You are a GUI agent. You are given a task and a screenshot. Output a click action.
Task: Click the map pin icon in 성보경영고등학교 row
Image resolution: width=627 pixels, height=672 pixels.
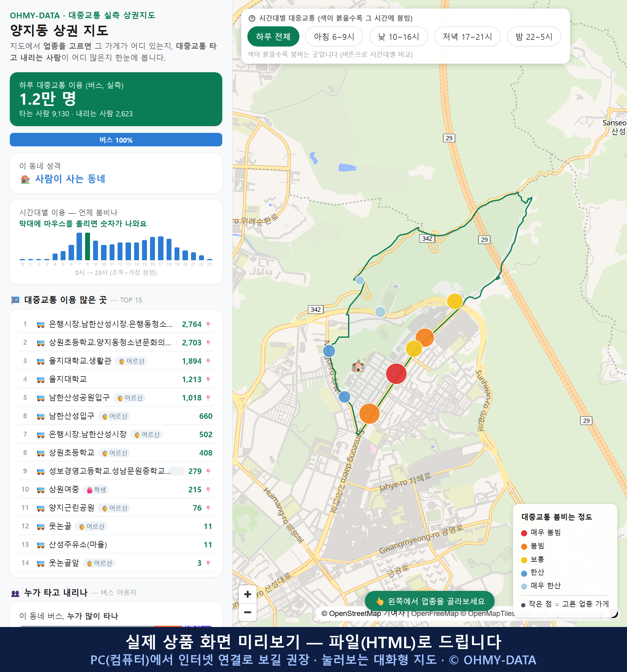click(x=208, y=471)
